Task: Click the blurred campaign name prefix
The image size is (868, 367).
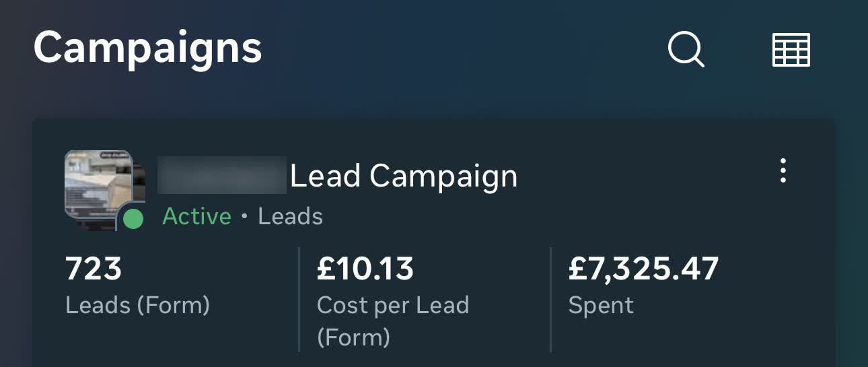Action: coord(222,175)
